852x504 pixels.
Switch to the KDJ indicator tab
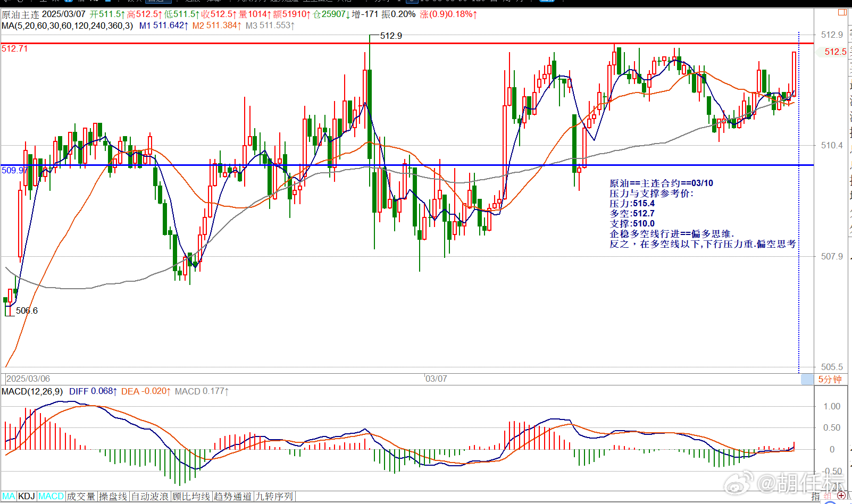[x=27, y=496]
